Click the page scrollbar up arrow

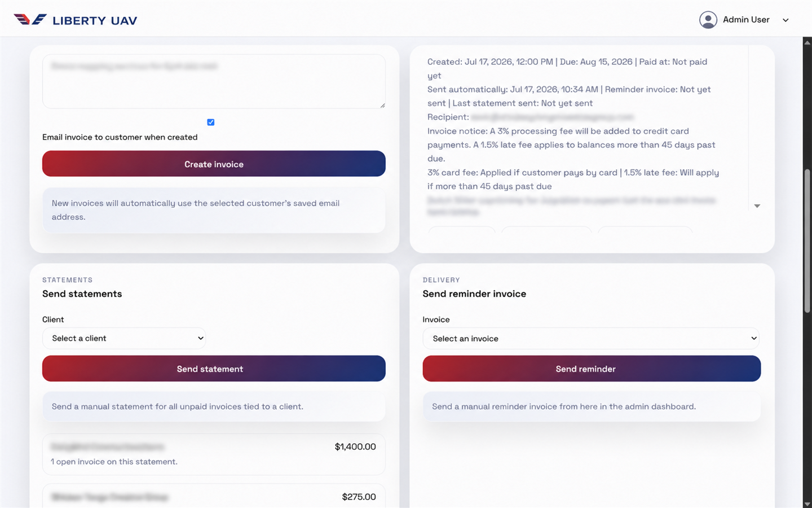[x=807, y=42]
